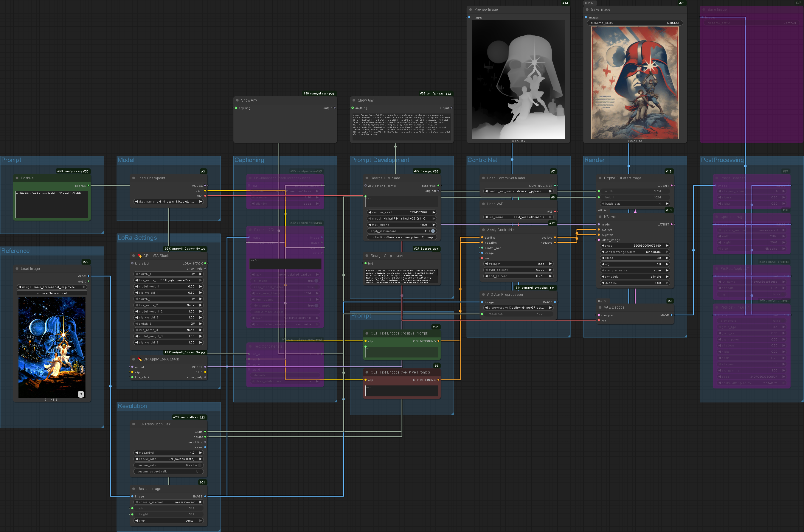Viewport: 804px width, 532px height.
Task: Increase steps value with right arrow in KSampler
Action: pyautogui.click(x=667, y=258)
